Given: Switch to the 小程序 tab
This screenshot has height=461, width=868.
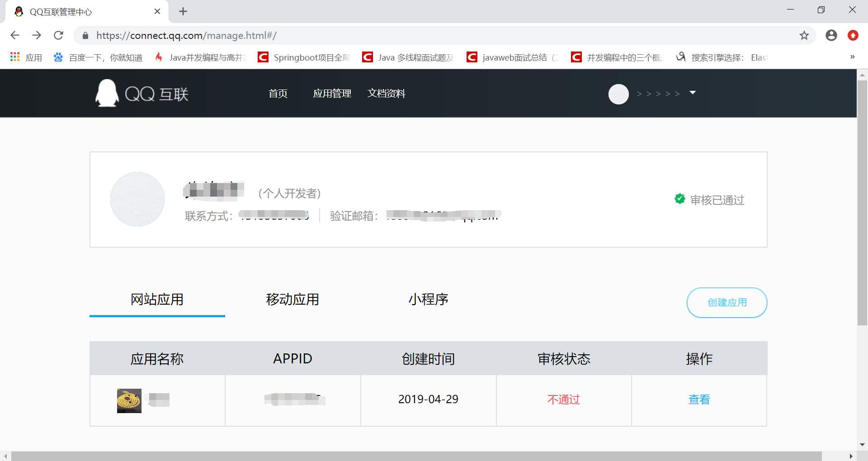Looking at the screenshot, I should tap(428, 300).
